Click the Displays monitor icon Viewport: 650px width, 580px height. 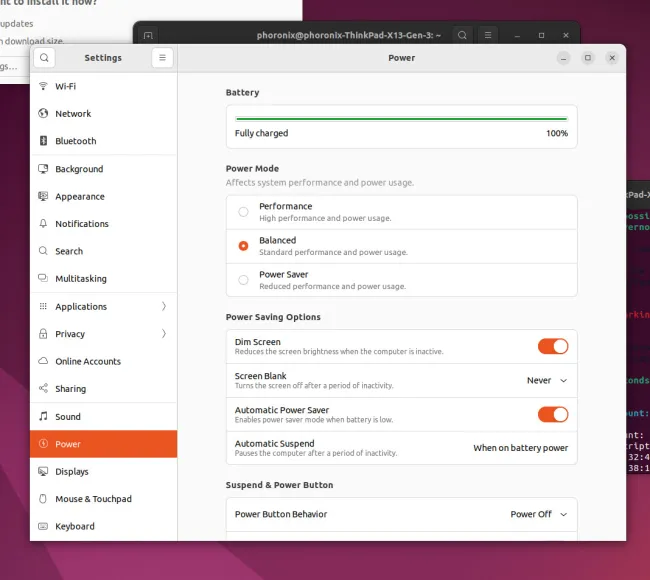(43, 471)
